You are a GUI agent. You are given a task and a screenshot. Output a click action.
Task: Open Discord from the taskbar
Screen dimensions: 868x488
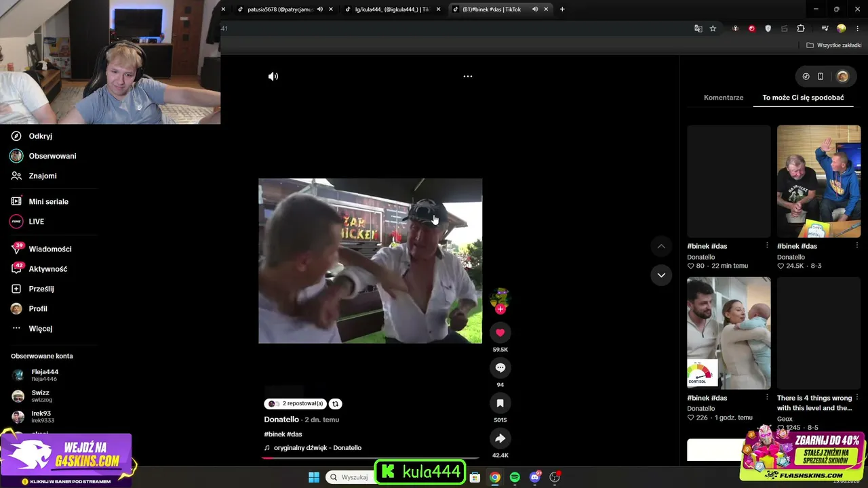tap(534, 477)
